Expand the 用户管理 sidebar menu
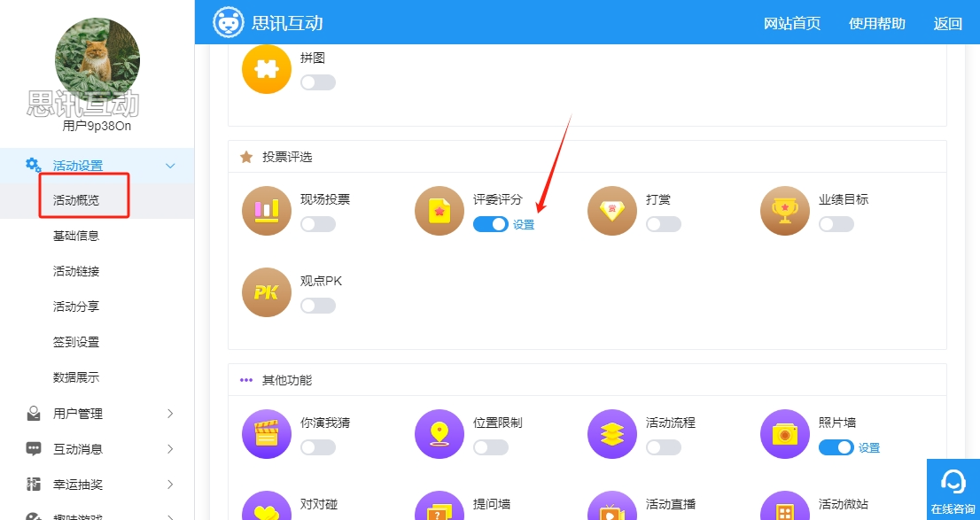The image size is (980, 520). 97,414
